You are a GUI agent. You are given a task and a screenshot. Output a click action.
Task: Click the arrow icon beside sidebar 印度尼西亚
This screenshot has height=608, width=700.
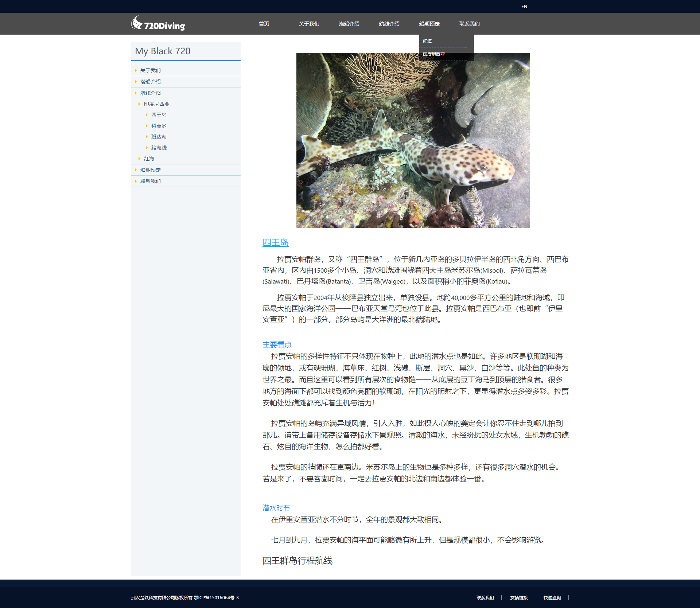tap(139, 104)
